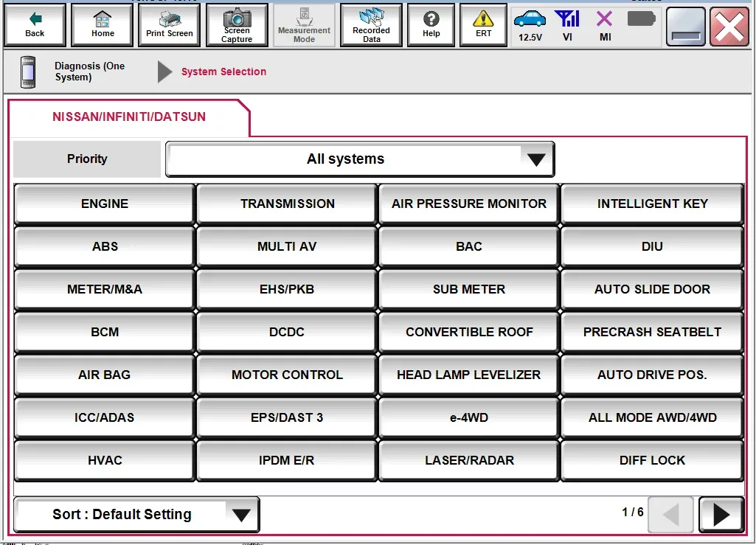Select the DIU system
The height and width of the screenshot is (545, 756).
pos(652,246)
